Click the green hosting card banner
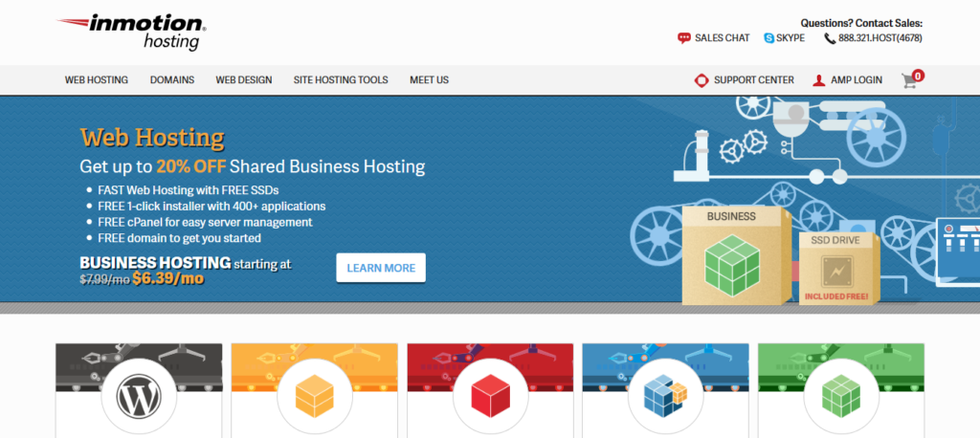 coord(841,367)
